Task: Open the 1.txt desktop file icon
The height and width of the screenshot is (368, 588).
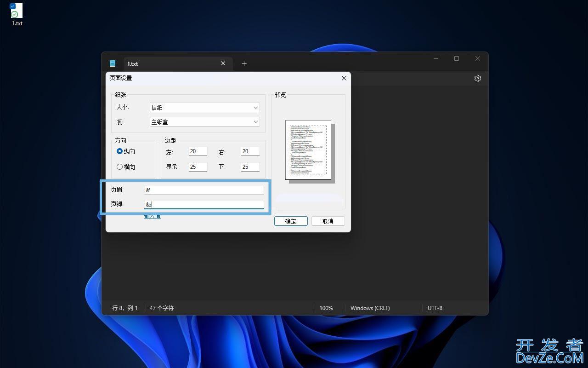Action: click(17, 15)
